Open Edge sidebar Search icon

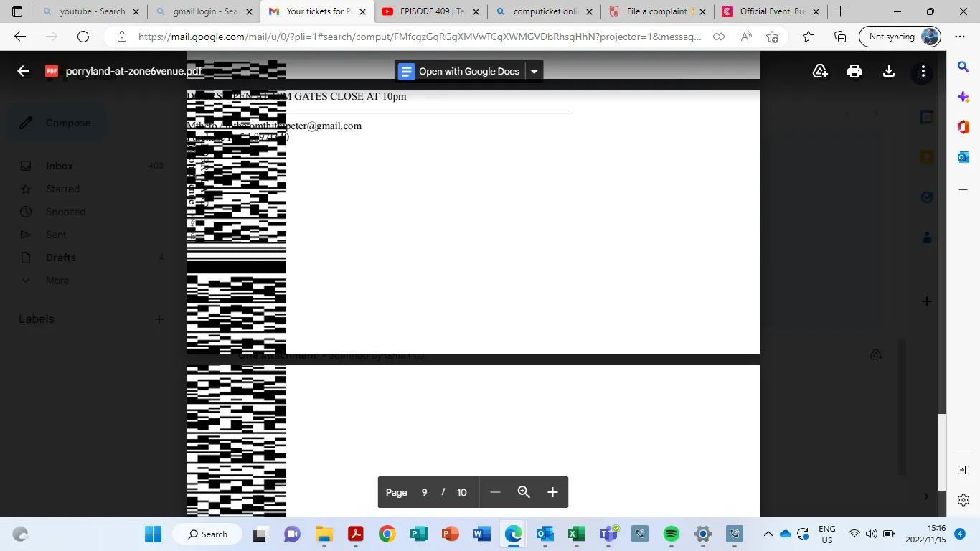[963, 67]
